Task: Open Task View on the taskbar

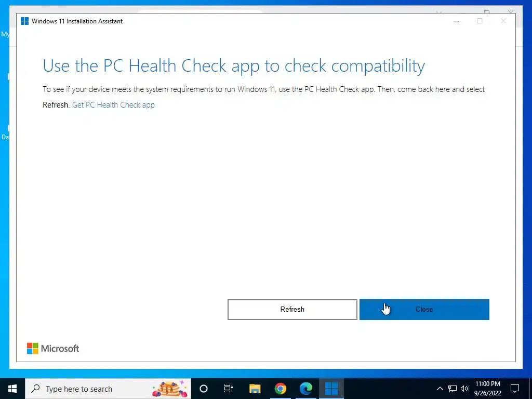Action: tap(229, 389)
